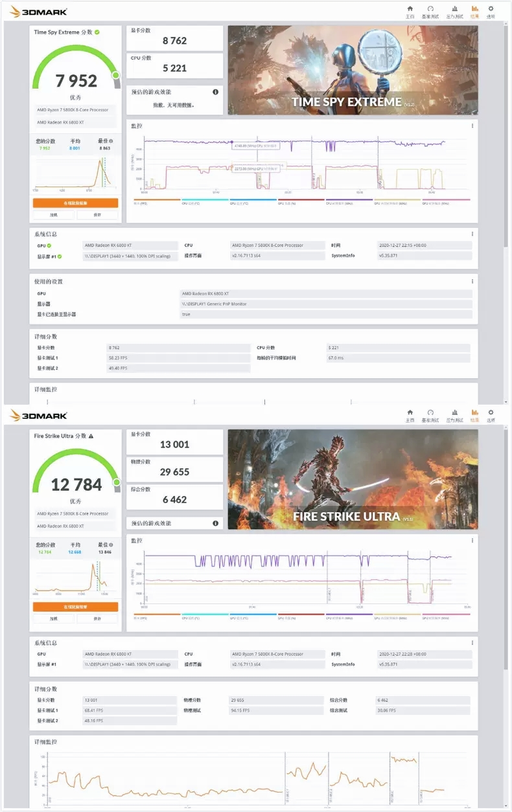Toggle teal CPU temperature legend in Time Spy monitoring
The image size is (512, 812).
(205, 201)
